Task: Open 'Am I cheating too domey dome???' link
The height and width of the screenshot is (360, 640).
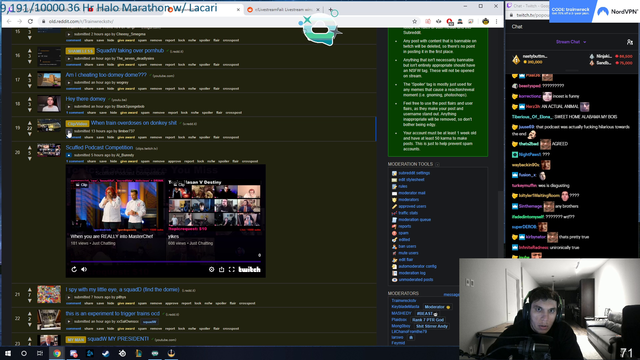Action: (x=106, y=75)
